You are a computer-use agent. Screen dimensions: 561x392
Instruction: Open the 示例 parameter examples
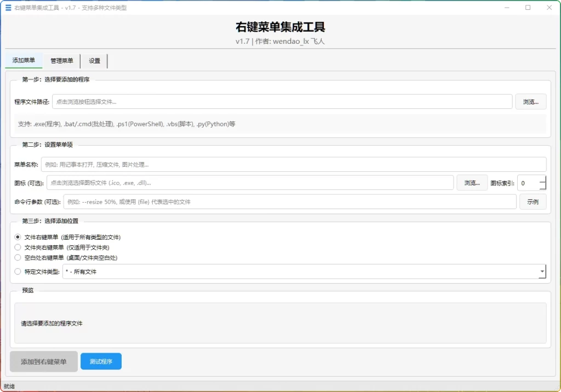tap(533, 201)
